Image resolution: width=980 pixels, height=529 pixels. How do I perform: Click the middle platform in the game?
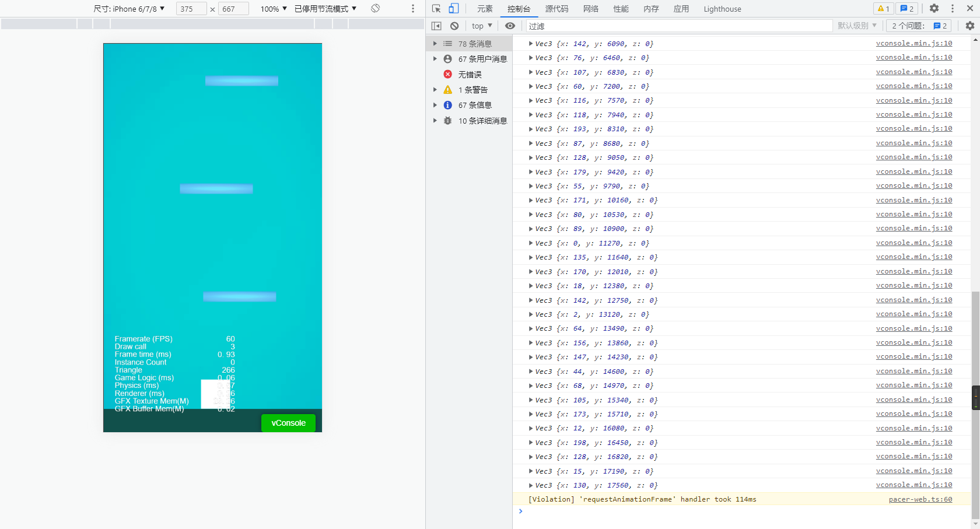point(216,188)
